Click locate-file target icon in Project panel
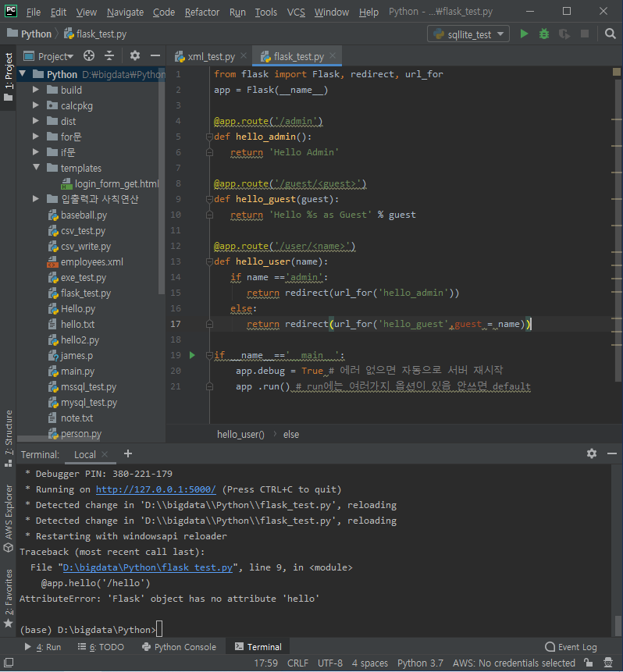Image resolution: width=623 pixels, height=672 pixels. (x=89, y=55)
